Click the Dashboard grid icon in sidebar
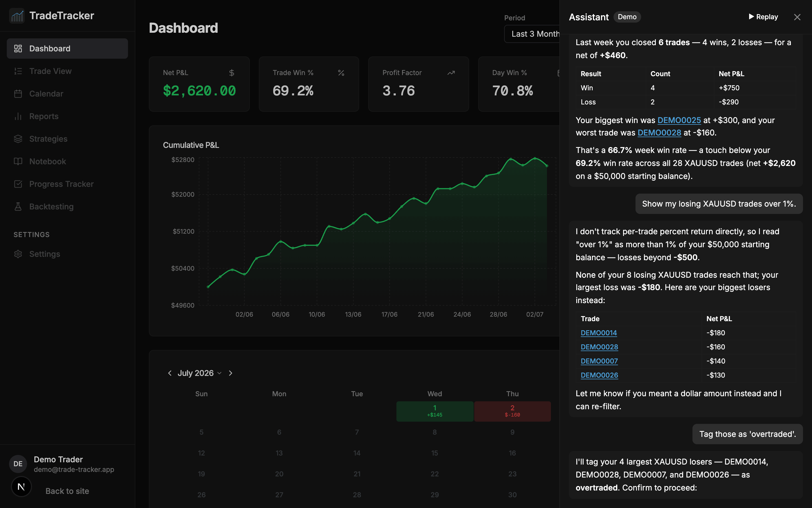This screenshot has width=812, height=508. [18, 49]
